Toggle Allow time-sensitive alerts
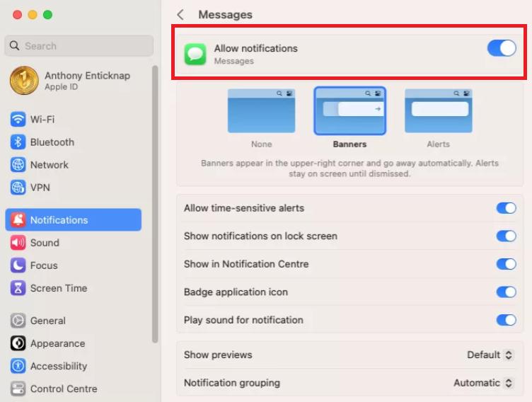 tap(507, 208)
